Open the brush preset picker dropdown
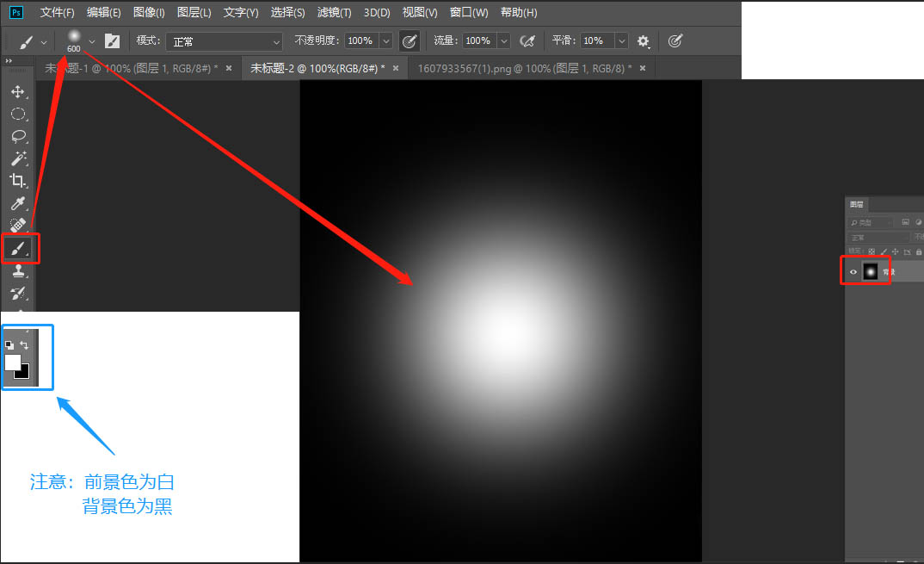Viewport: 924px width, 564px height. [91, 40]
